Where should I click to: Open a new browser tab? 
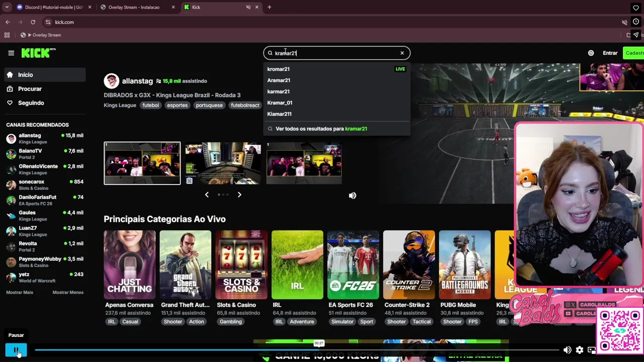click(269, 7)
